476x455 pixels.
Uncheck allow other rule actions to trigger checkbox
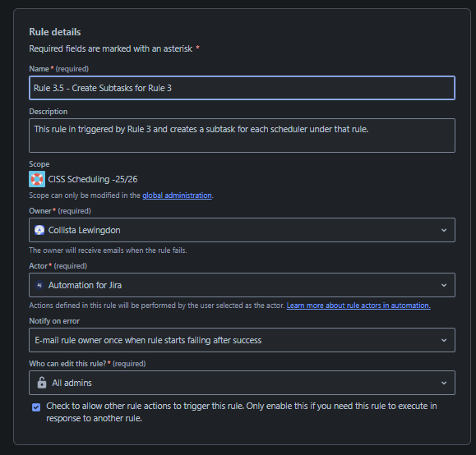pos(36,407)
